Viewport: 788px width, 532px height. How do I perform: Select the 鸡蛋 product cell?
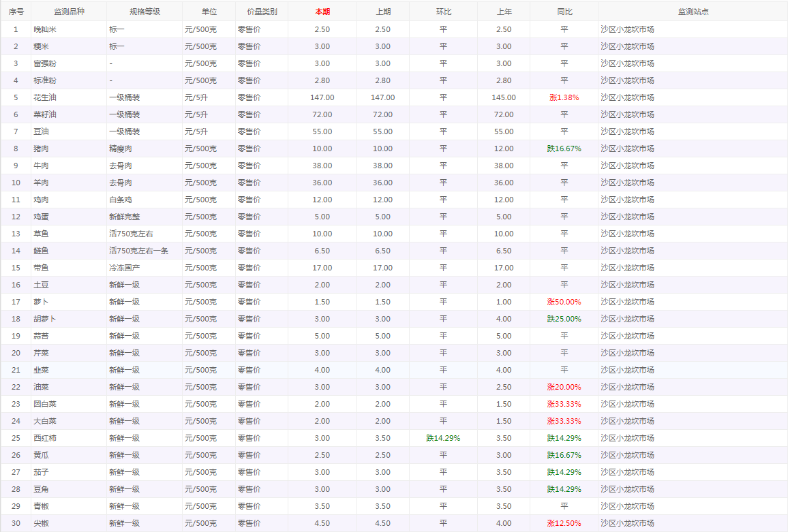click(69, 217)
